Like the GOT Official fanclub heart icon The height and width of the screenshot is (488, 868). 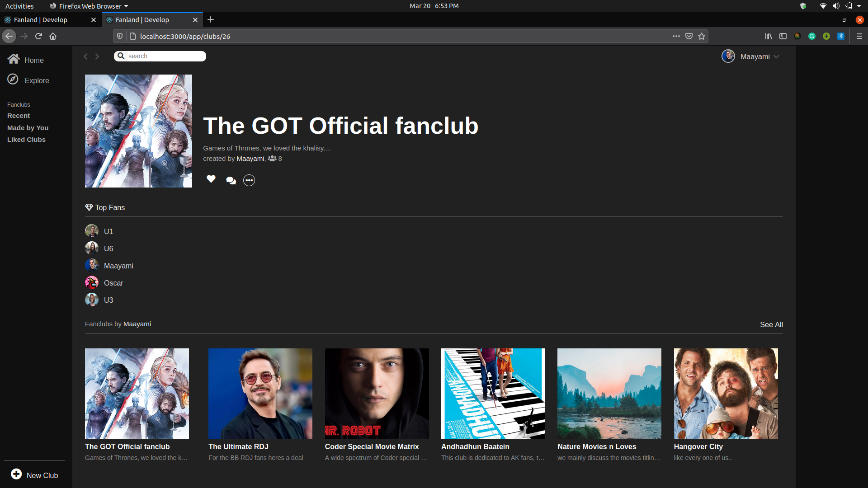[211, 179]
